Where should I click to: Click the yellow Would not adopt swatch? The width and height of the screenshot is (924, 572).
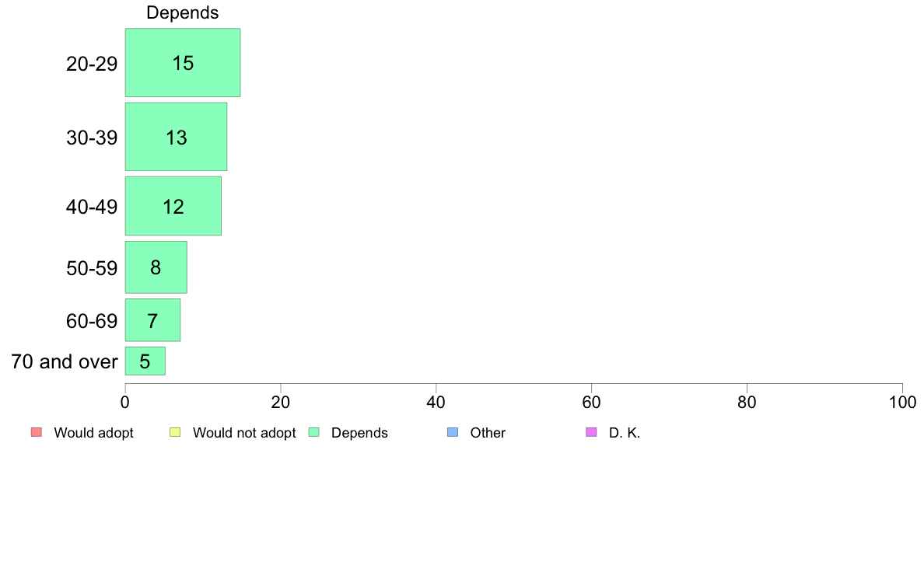[175, 432]
